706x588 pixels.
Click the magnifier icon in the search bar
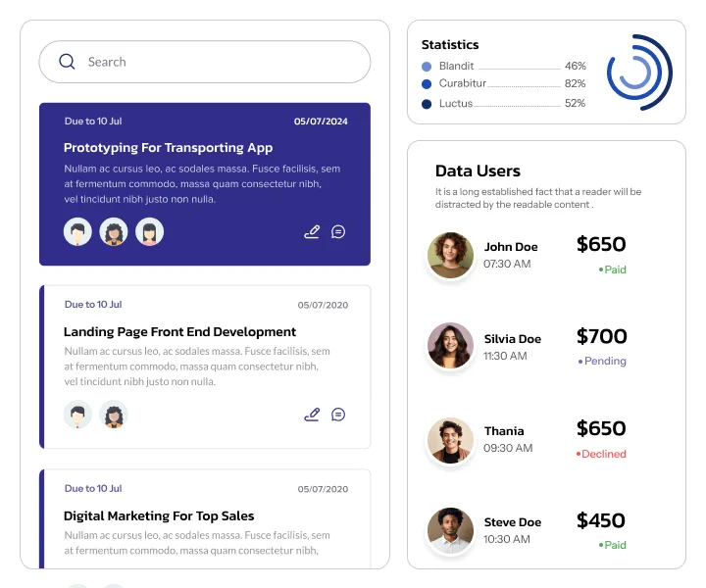(67, 62)
